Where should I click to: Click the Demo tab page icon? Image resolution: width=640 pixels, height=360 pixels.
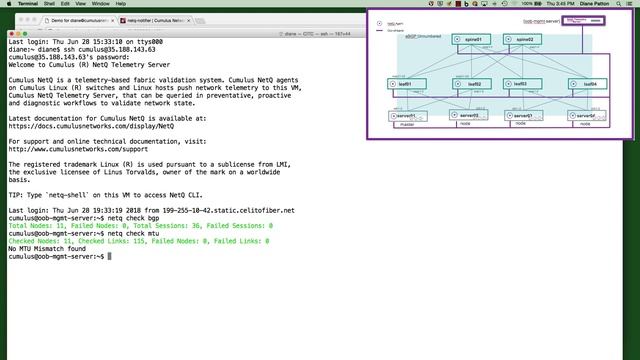(47, 20)
